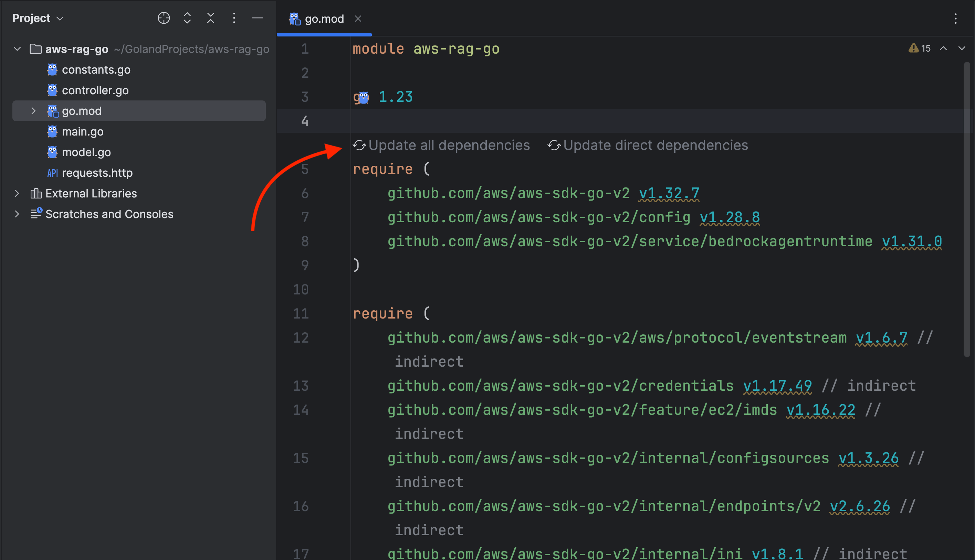Viewport: 975px width, 560px height.
Task: Open editor tab options kebab menu
Action: (955, 19)
